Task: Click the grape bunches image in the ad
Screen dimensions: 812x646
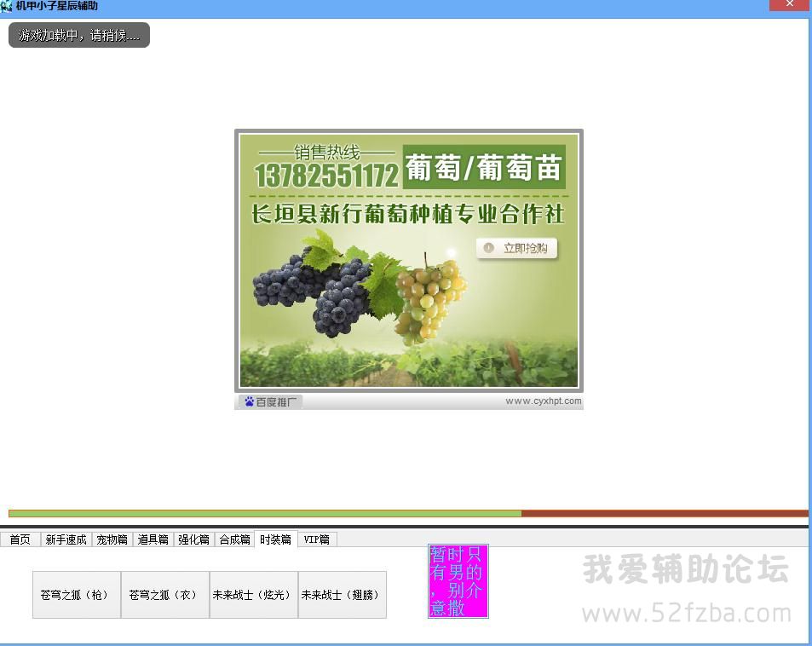Action: 358,290
